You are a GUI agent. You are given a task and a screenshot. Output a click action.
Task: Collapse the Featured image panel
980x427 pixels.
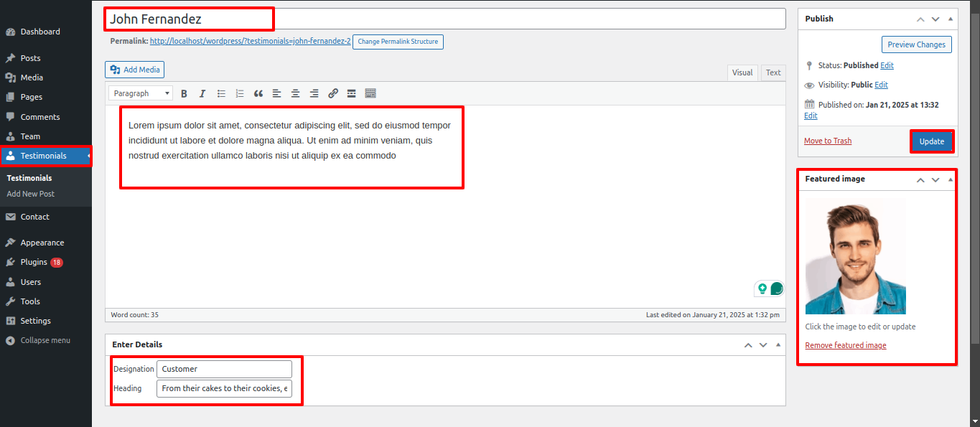coord(951,179)
